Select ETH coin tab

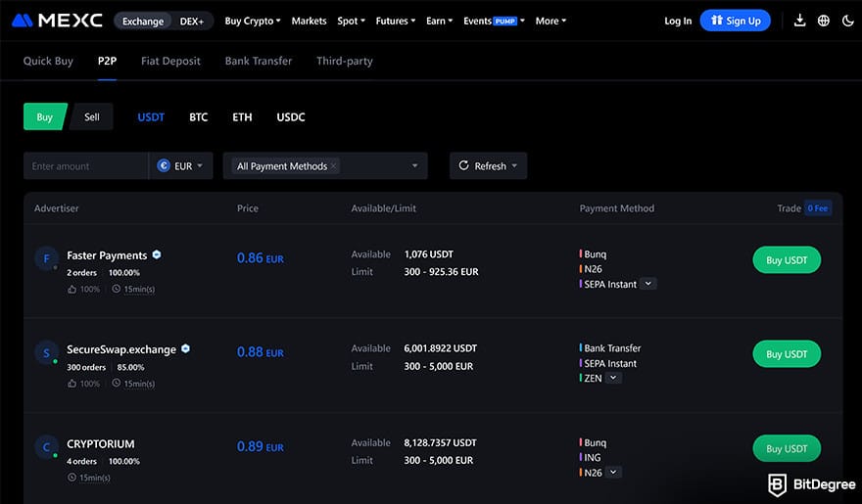[242, 116]
